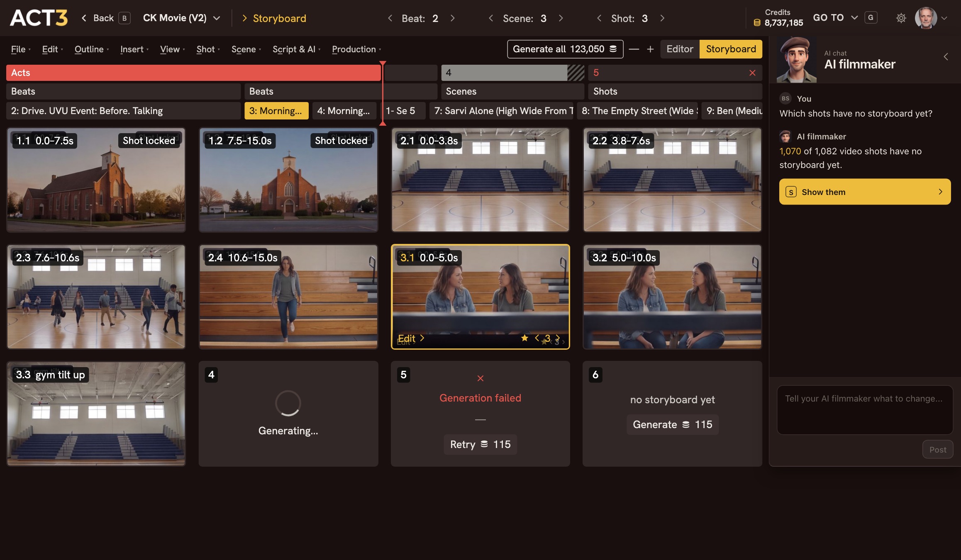Open the Insert menu
961x560 pixels.
[x=134, y=49]
